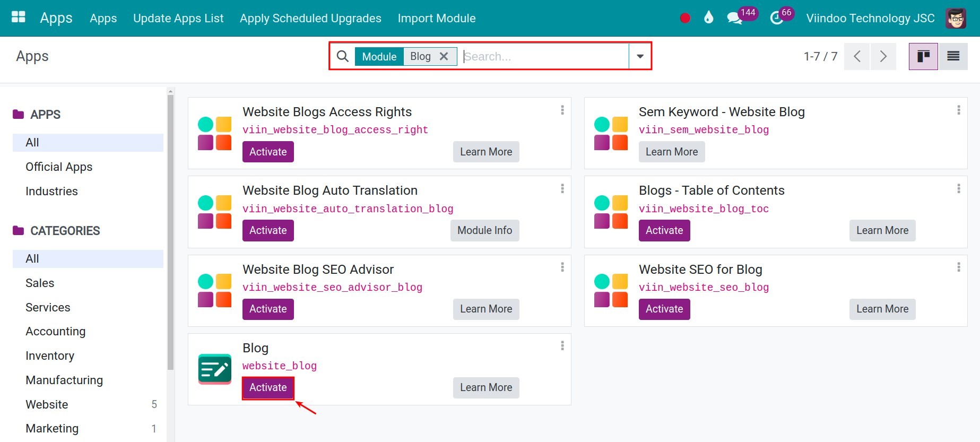Activate Website Blog SEO Advisor

coord(268,309)
